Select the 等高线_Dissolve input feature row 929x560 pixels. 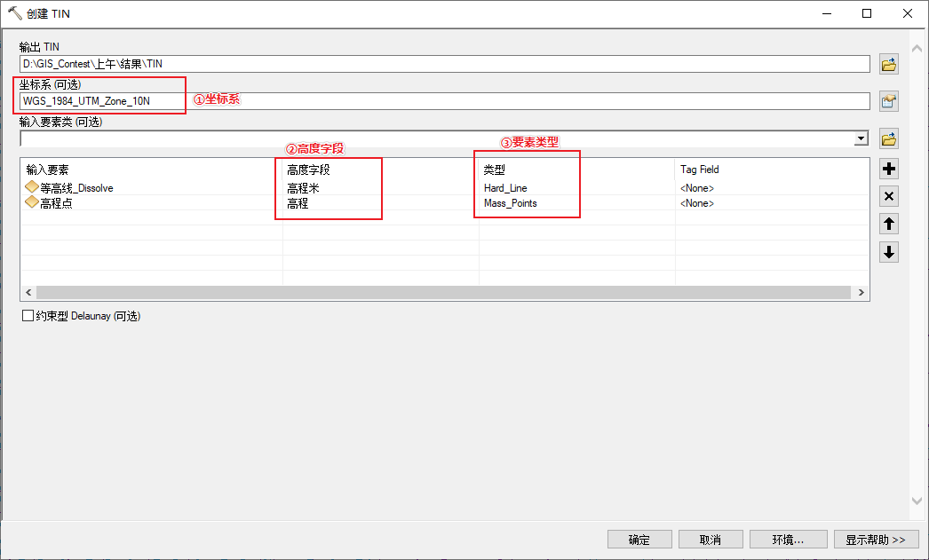click(444, 187)
